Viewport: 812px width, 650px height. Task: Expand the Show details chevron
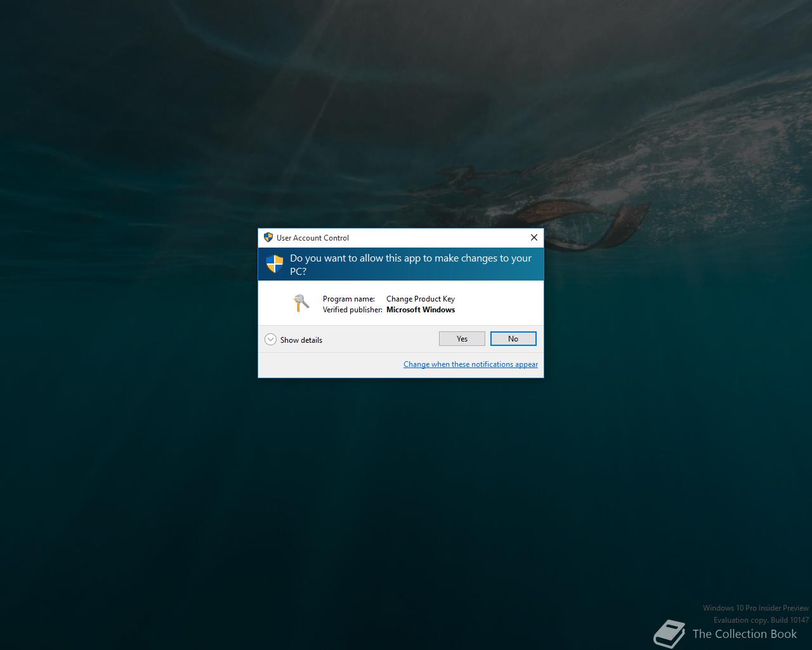click(x=270, y=340)
